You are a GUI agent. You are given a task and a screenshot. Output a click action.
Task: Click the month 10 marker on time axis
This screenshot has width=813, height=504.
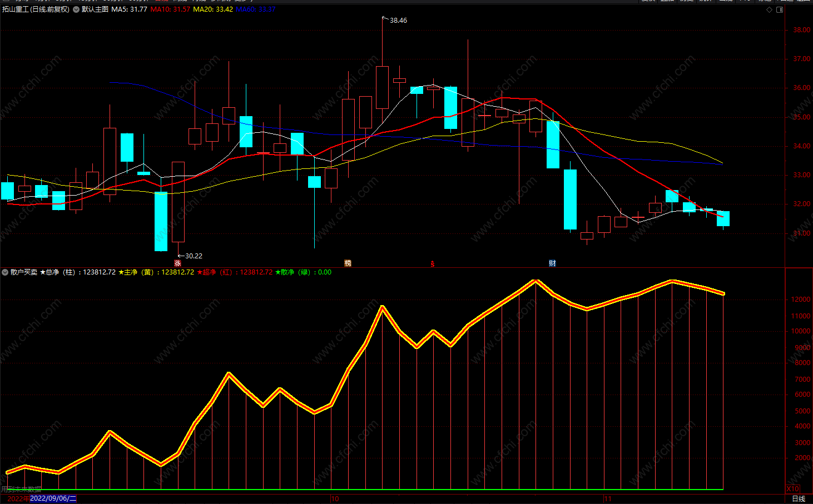[335, 499]
